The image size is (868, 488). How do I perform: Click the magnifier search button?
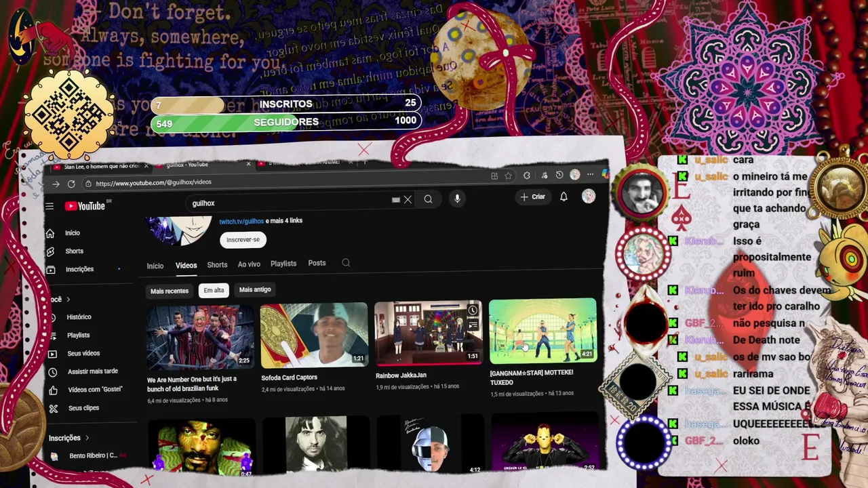(428, 199)
